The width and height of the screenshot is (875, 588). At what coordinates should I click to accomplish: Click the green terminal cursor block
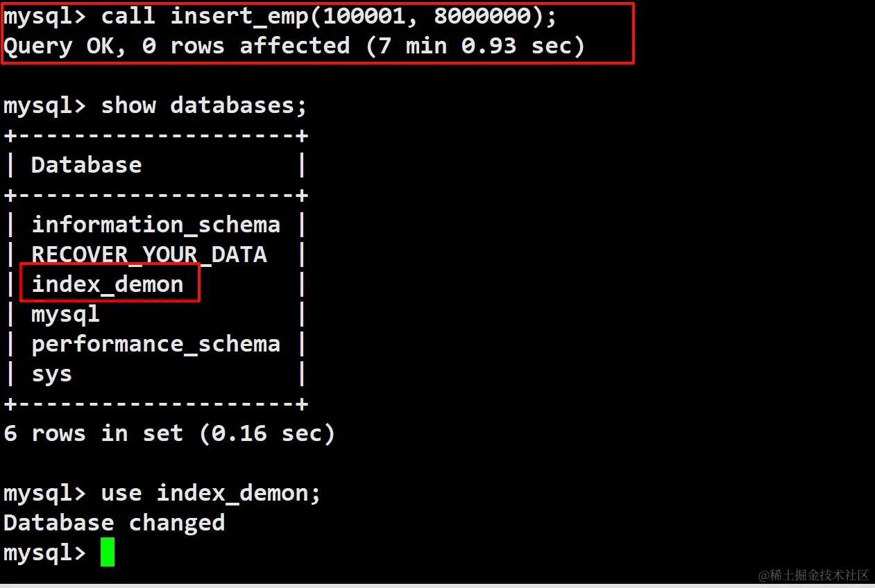coord(107,553)
